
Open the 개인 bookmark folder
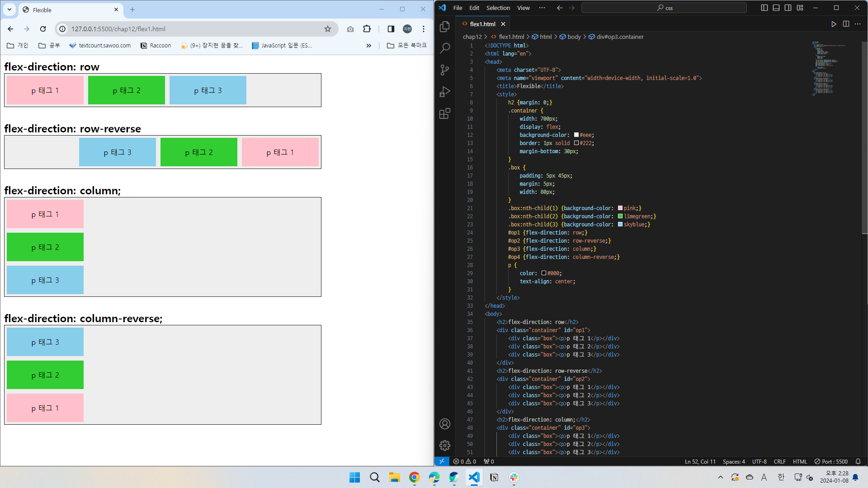pyautogui.click(x=18, y=46)
